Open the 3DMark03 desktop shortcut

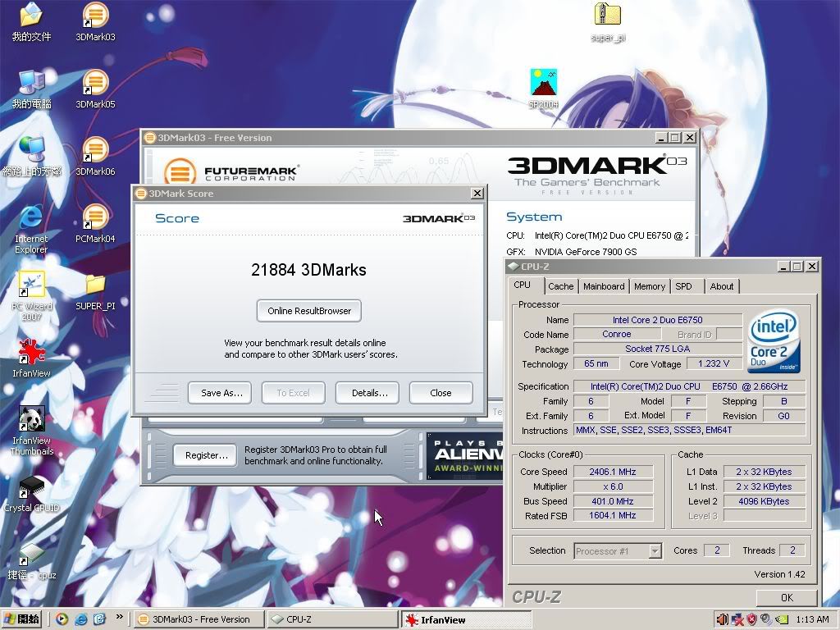click(95, 17)
